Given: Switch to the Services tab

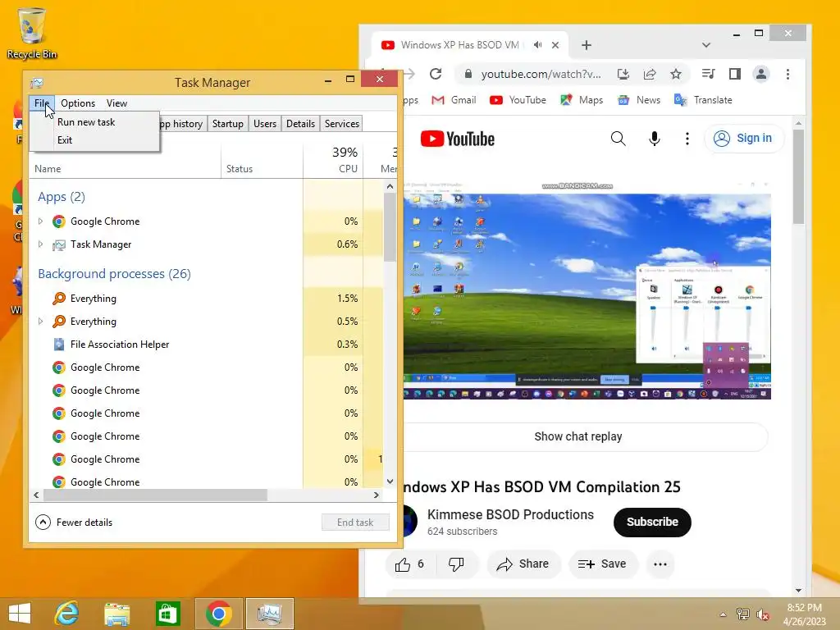Looking at the screenshot, I should (x=342, y=124).
